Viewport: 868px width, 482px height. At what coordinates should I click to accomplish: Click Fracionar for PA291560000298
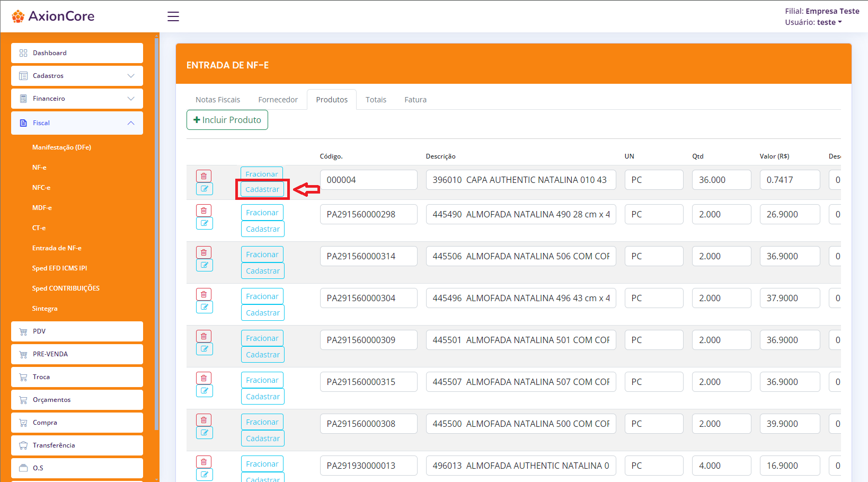[262, 213]
